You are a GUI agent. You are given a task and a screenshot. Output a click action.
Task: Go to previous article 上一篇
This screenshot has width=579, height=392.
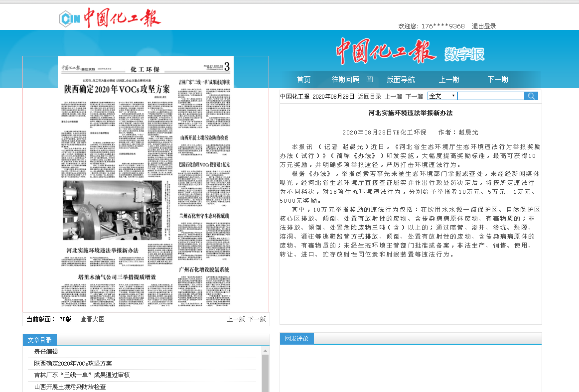[x=393, y=97]
